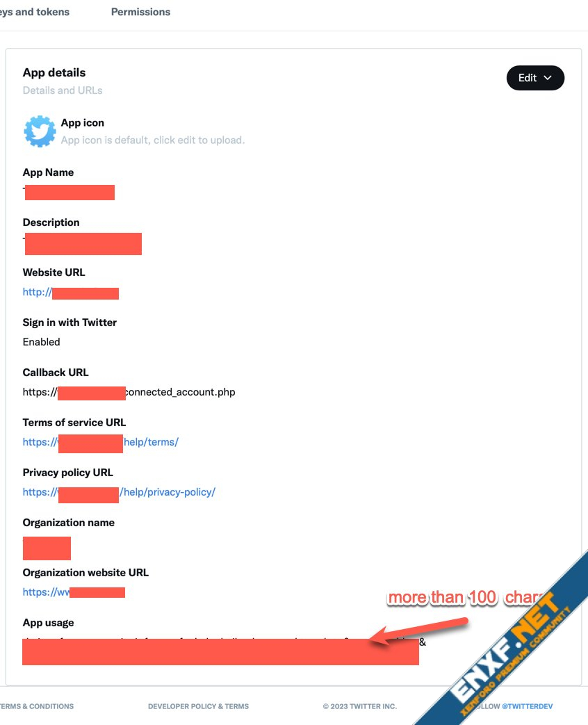
Task: Click the App details heading
Action: pos(54,72)
